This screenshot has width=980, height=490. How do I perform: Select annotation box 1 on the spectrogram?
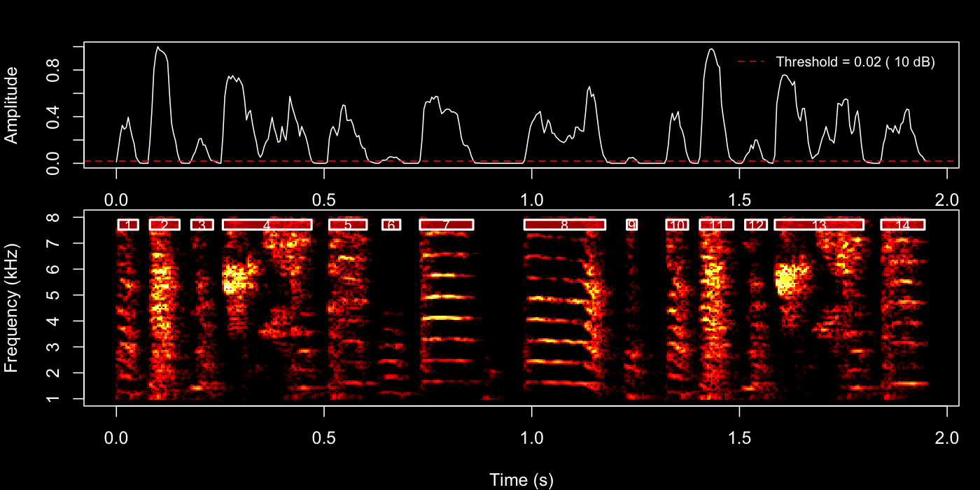tap(129, 223)
